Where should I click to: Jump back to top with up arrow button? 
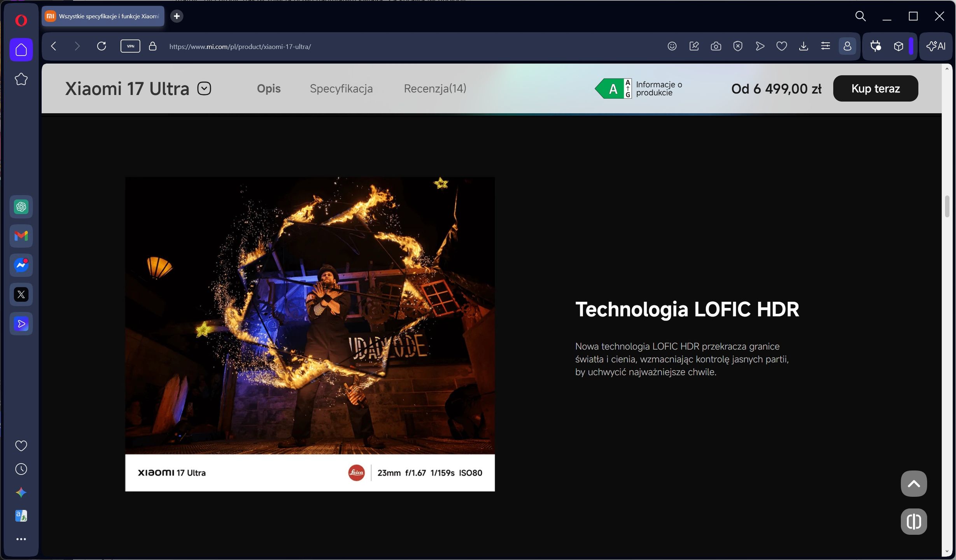tap(914, 484)
